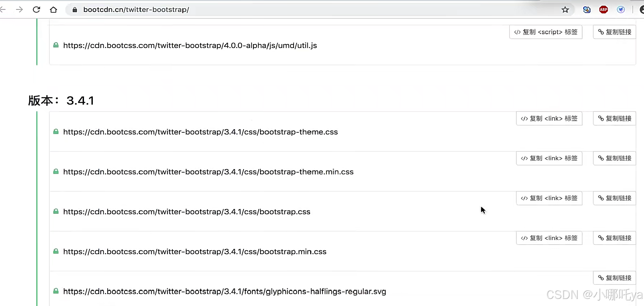Viewport: 644px width, 306px height.
Task: Open the extension icon left of ABP
Action: (586, 10)
